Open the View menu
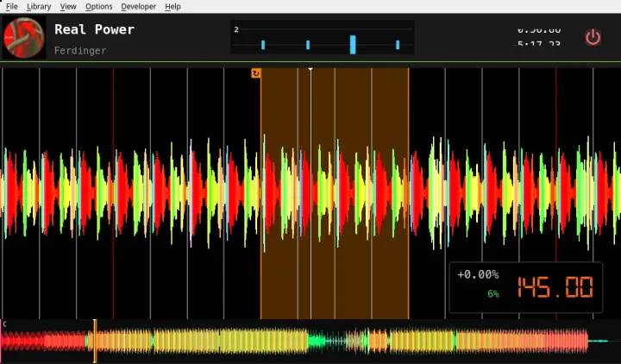621x364 pixels. (68, 6)
